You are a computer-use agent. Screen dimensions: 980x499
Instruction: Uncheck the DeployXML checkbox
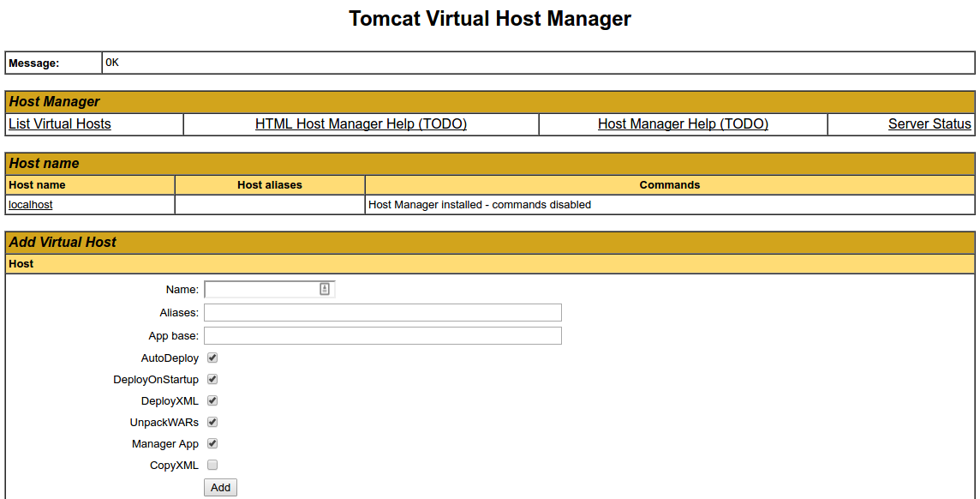212,400
